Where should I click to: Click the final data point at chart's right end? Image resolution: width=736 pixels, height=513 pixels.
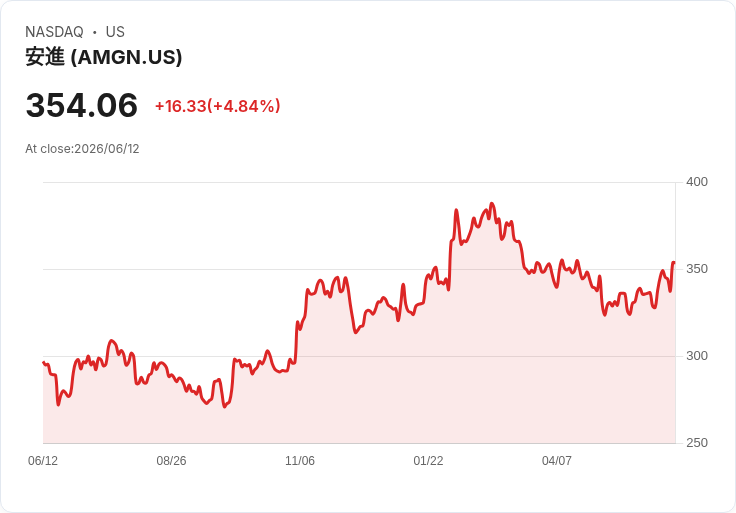point(674,262)
